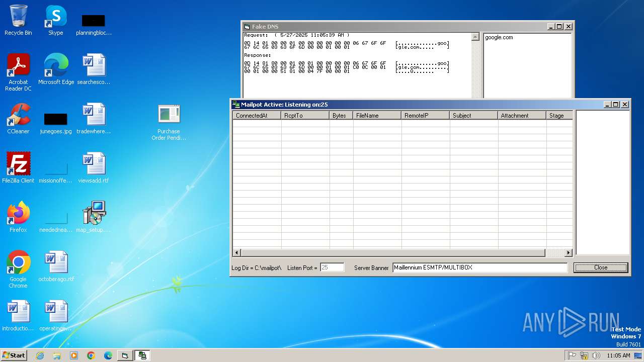The width and height of the screenshot is (644, 362).
Task: Open Windows Explorer folder in taskbar
Action: coord(57,355)
